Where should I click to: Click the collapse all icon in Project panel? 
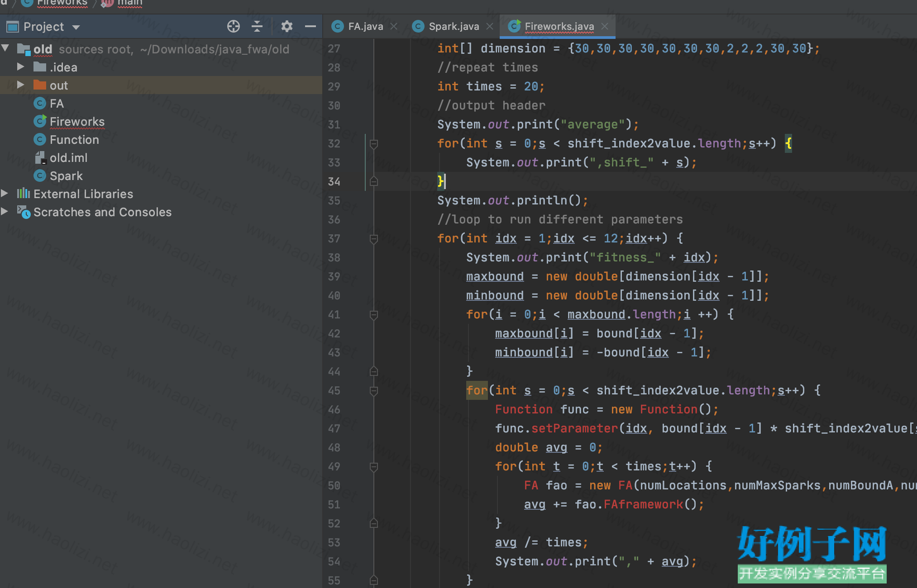257,27
